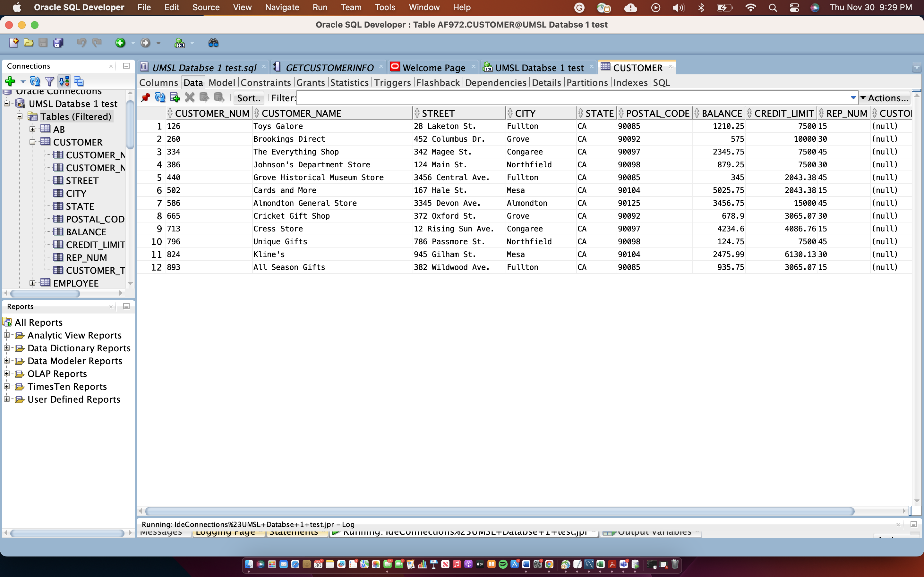This screenshot has width=924, height=577.
Task: Click the funnel Apply Filter icon in Connections
Action: click(49, 81)
